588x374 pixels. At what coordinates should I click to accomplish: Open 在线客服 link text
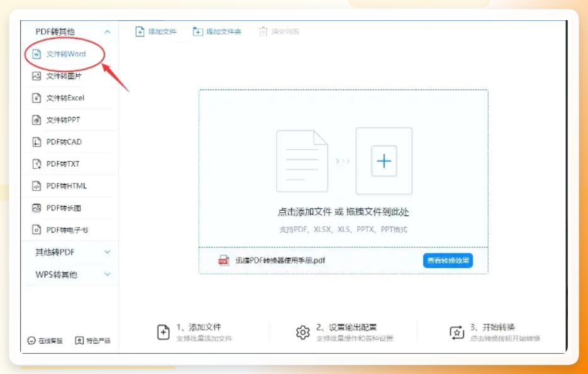[51, 341]
